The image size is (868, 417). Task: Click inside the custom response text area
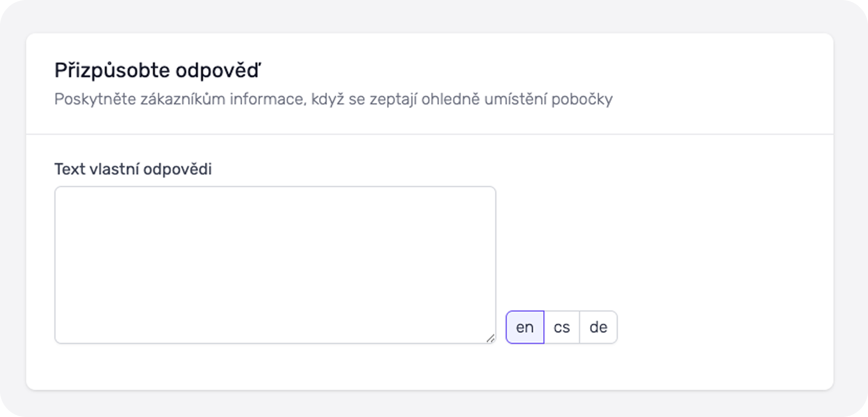tap(275, 264)
